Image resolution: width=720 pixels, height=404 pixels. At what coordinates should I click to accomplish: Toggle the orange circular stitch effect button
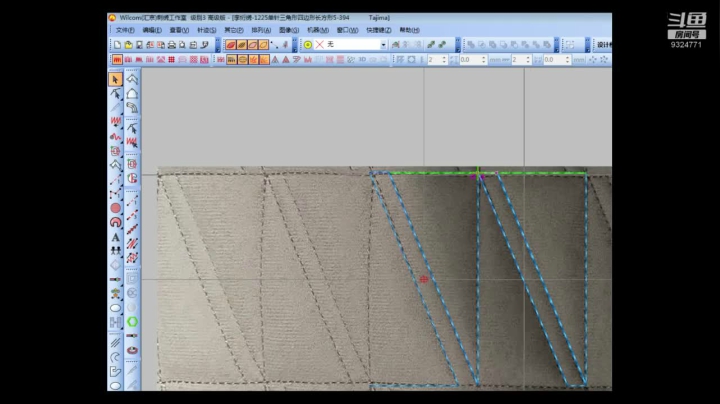pyautogui.click(x=242, y=60)
